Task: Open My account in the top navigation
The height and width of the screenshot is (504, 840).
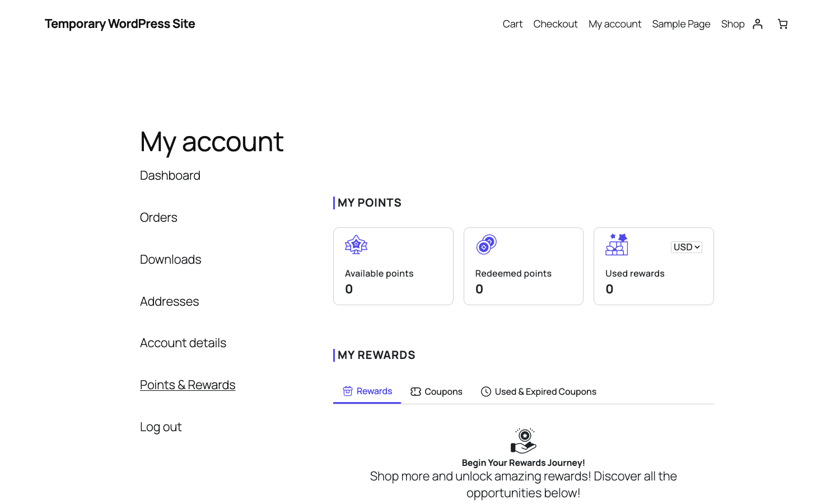Action: (x=615, y=24)
